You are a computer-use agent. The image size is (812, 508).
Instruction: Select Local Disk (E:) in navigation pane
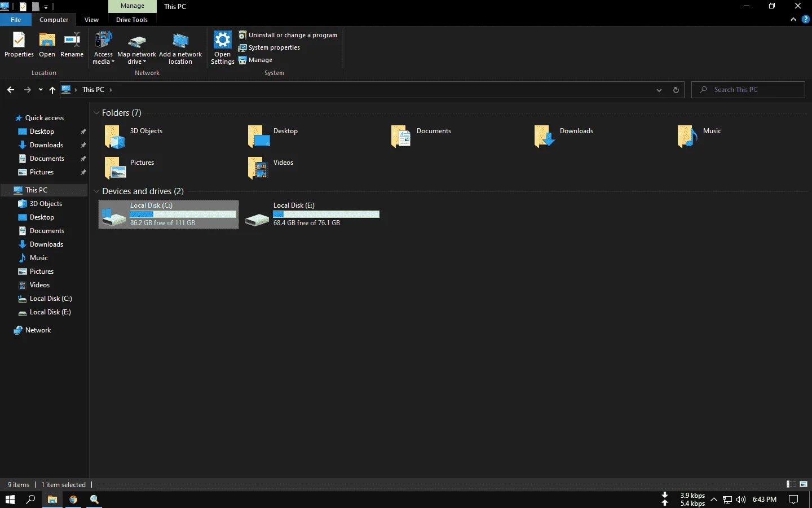pos(50,312)
